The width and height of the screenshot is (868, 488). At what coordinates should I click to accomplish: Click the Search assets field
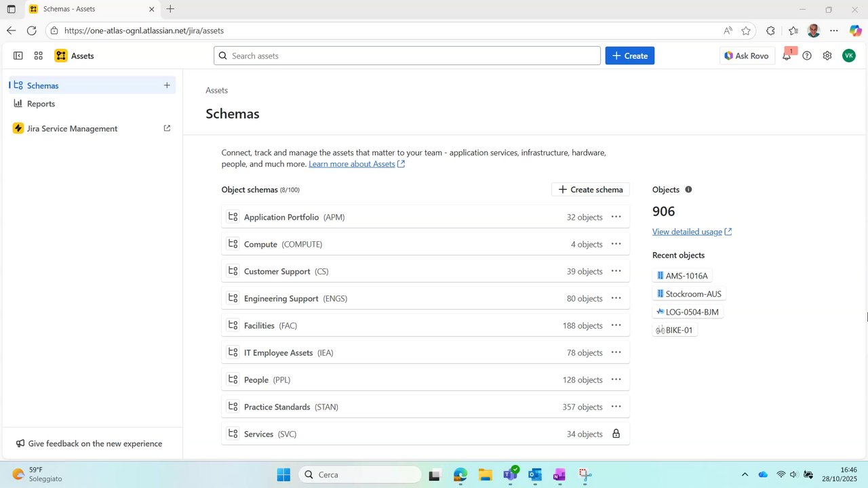coord(407,56)
